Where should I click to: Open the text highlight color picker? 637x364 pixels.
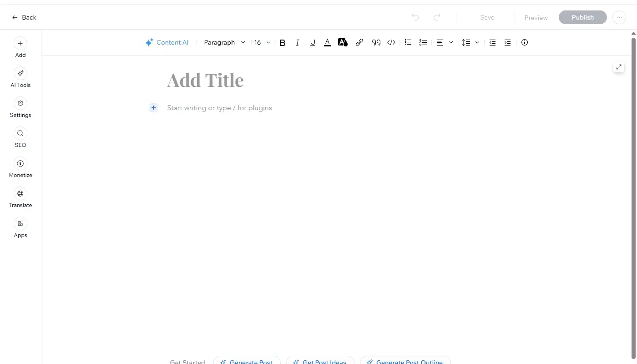343,42
